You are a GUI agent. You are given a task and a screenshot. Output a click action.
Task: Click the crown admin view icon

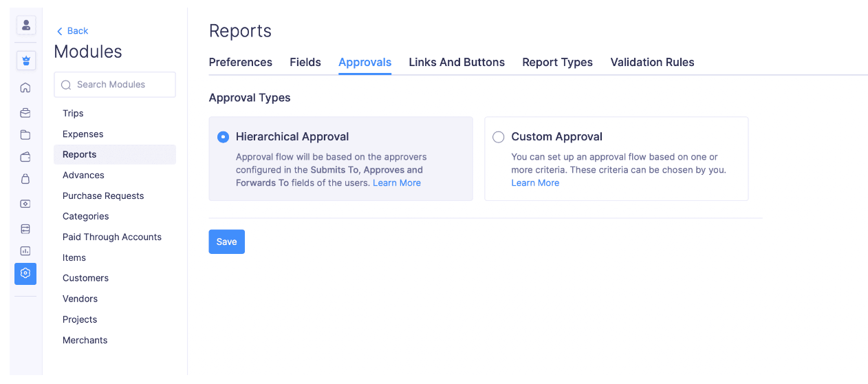click(x=25, y=61)
